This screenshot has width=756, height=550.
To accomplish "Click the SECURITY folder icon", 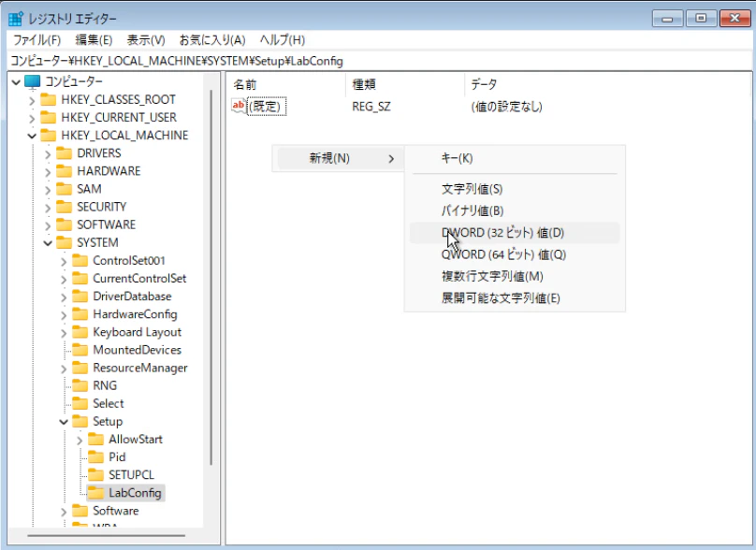I will pos(64,207).
